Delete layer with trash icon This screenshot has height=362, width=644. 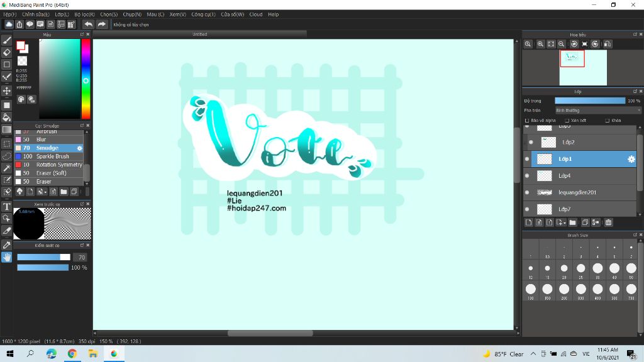608,222
